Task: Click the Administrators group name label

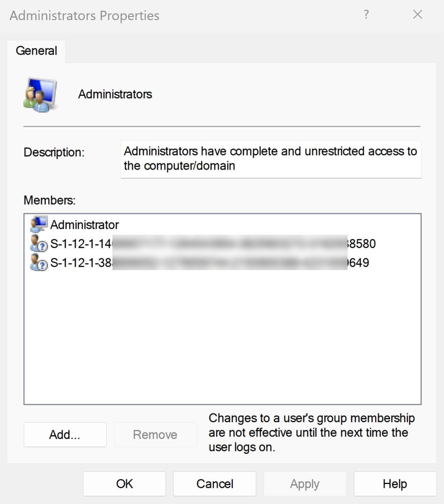Action: point(115,94)
